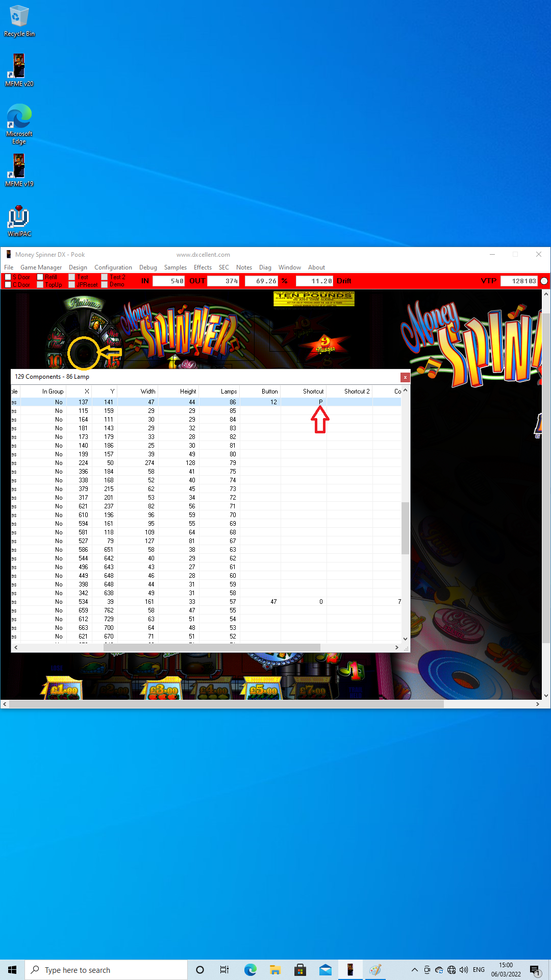Image resolution: width=551 pixels, height=980 pixels.
Task: Click the percentage payout field 69.26
Action: click(x=262, y=281)
